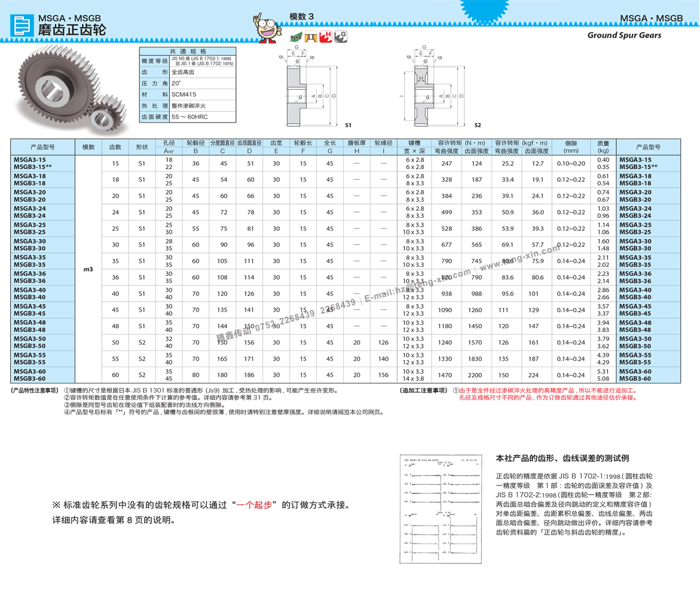This screenshot has width=700, height=598.
Task: Click the 模数 3 heading text
Action: tap(302, 17)
